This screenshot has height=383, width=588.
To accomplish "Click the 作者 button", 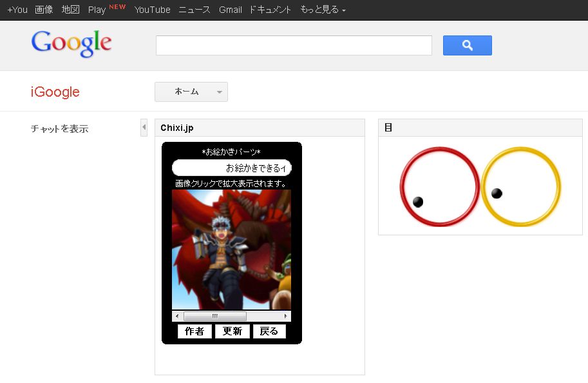I will click(194, 331).
